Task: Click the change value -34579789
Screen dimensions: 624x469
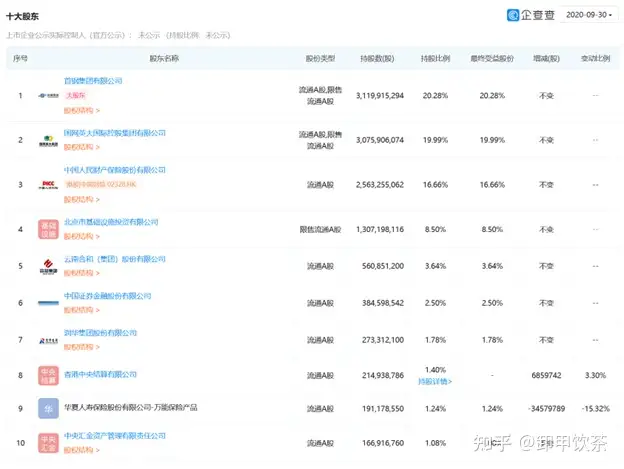Action: pyautogui.click(x=546, y=409)
